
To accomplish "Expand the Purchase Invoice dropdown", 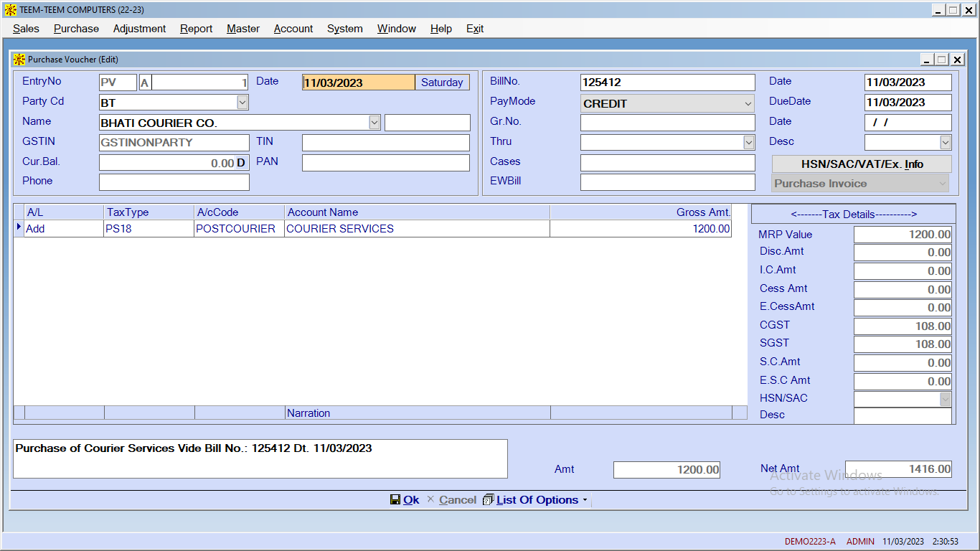I will 943,184.
